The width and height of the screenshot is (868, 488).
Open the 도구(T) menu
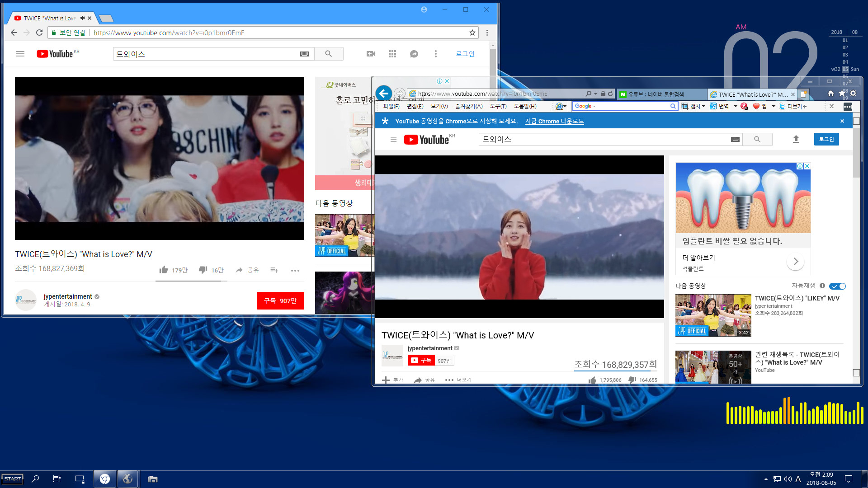pyautogui.click(x=498, y=106)
